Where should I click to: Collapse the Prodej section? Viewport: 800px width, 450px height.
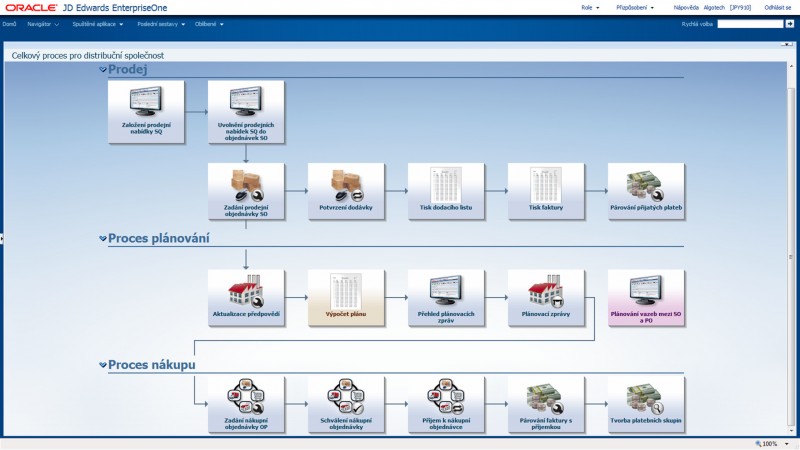tap(103, 70)
